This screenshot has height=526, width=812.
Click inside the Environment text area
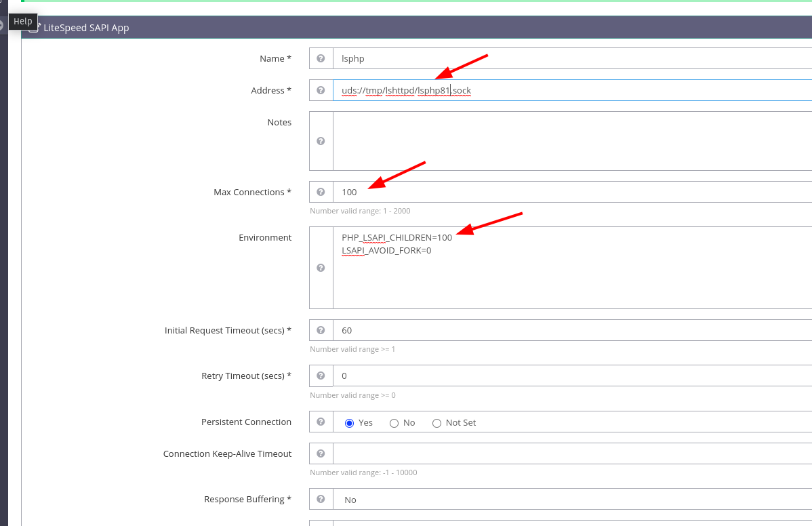pos(572,268)
